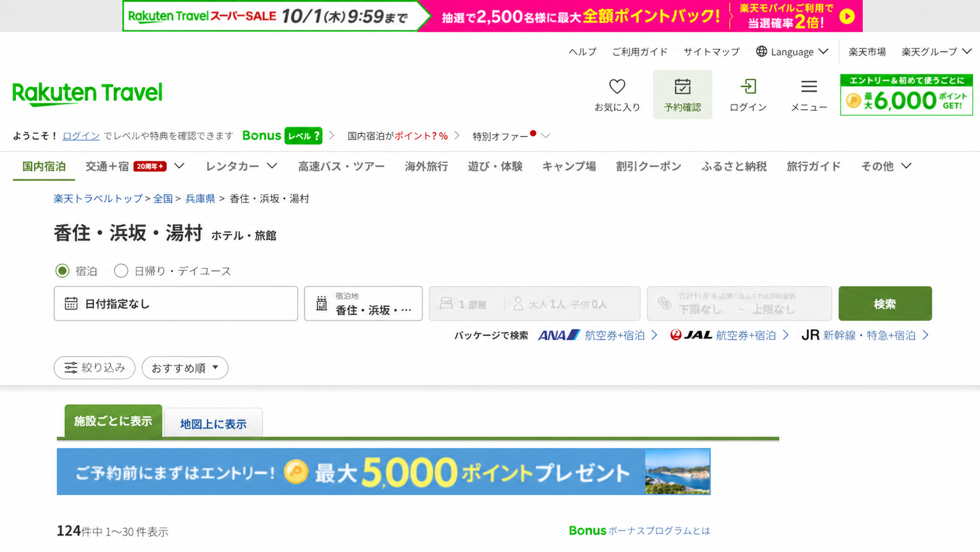Click the ANA logo package search
The width and height of the screenshot is (980, 552).
[559, 335]
